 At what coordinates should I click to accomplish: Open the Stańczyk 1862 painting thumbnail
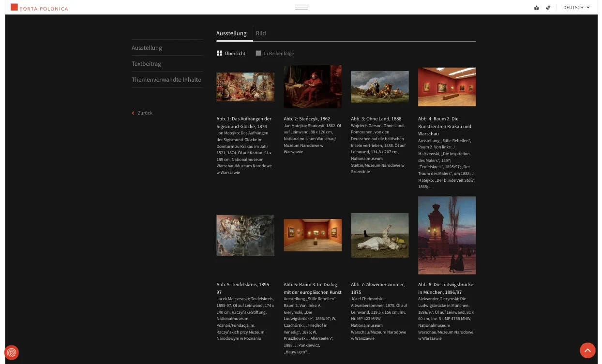(x=312, y=87)
